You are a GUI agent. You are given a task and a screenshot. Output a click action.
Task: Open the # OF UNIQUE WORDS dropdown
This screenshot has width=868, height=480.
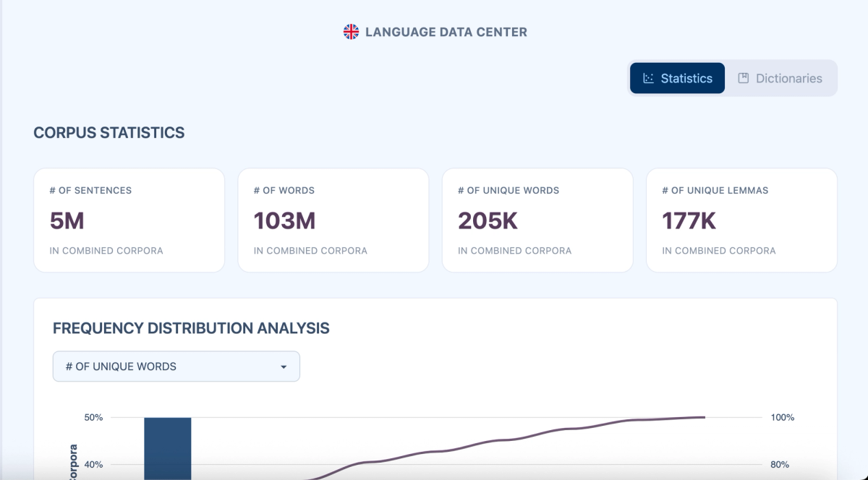coord(176,367)
